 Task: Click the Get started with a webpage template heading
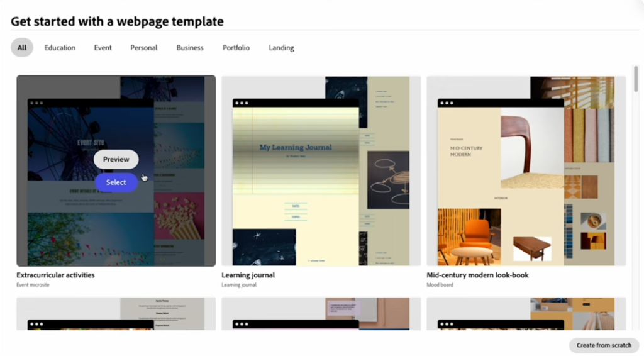pyautogui.click(x=118, y=21)
